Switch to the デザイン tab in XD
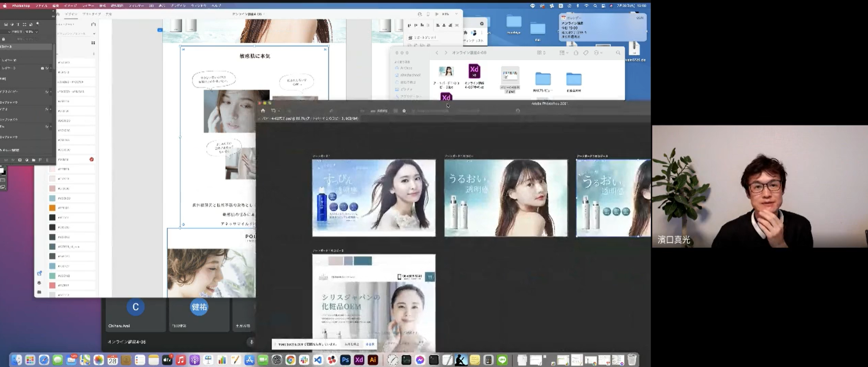Image resolution: width=868 pixels, height=367 pixels. (x=71, y=14)
